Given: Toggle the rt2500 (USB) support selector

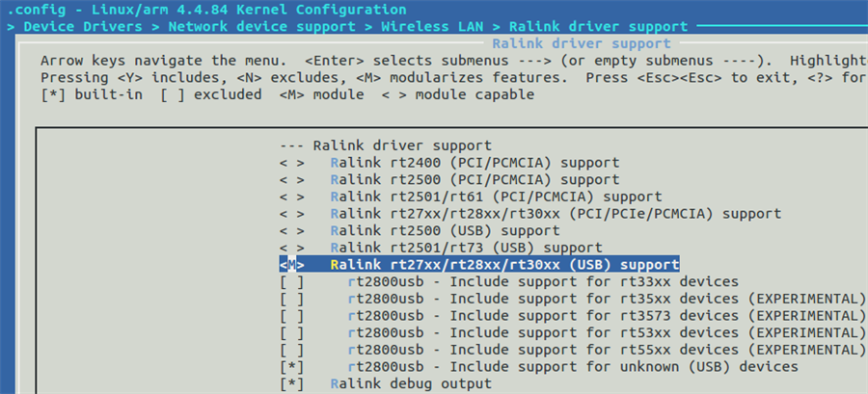Looking at the screenshot, I should coord(291,230).
